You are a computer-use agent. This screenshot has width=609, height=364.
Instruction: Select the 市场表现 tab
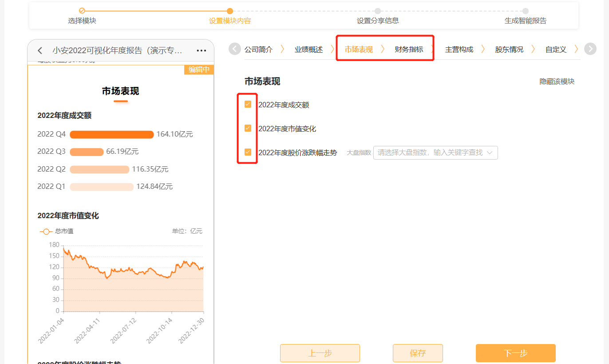[x=359, y=49]
